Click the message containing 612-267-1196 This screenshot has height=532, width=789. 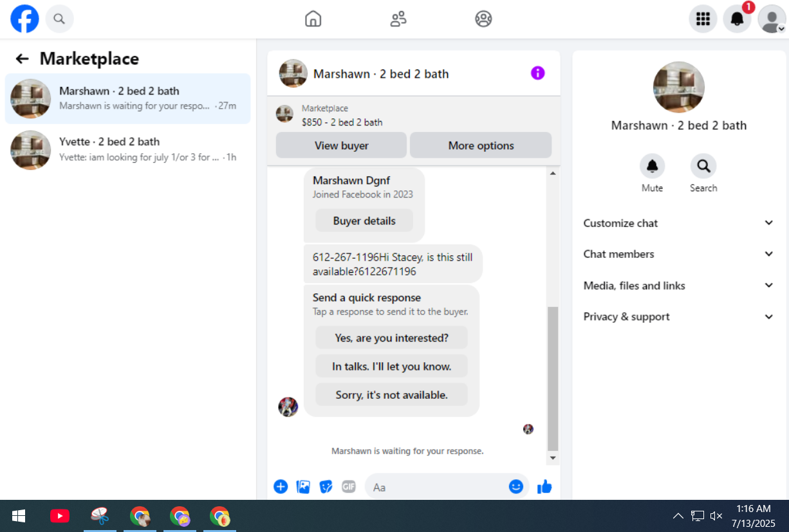click(393, 264)
